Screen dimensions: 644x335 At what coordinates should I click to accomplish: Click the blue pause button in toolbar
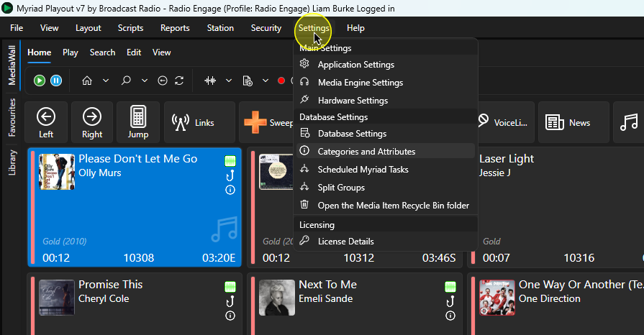56,81
